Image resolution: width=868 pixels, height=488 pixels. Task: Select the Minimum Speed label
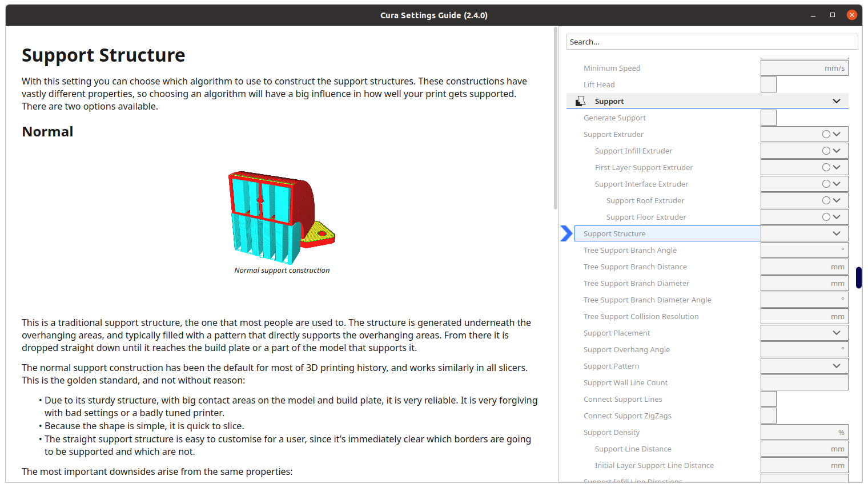click(x=612, y=68)
